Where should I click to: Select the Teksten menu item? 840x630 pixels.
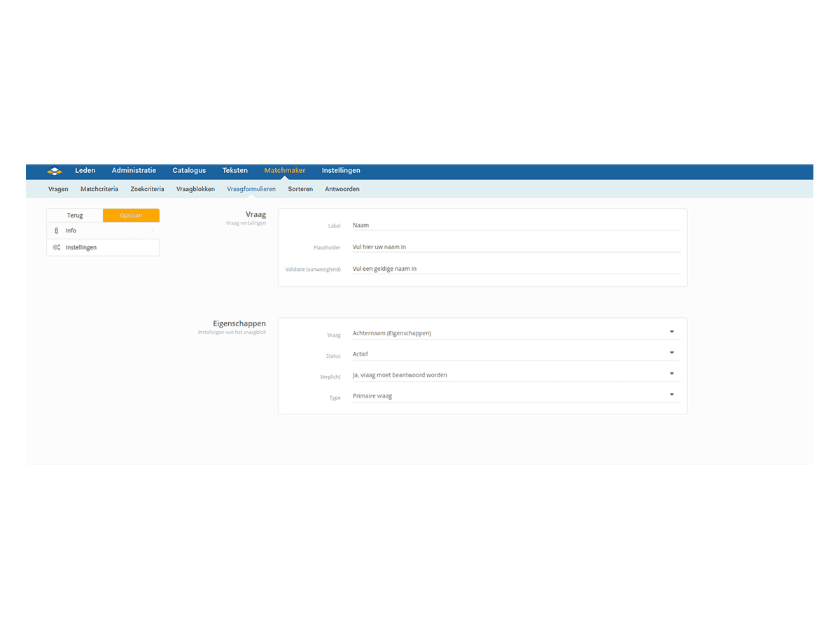tap(235, 171)
